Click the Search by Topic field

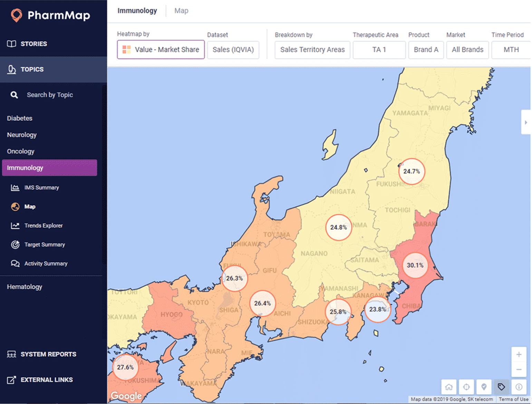click(50, 95)
